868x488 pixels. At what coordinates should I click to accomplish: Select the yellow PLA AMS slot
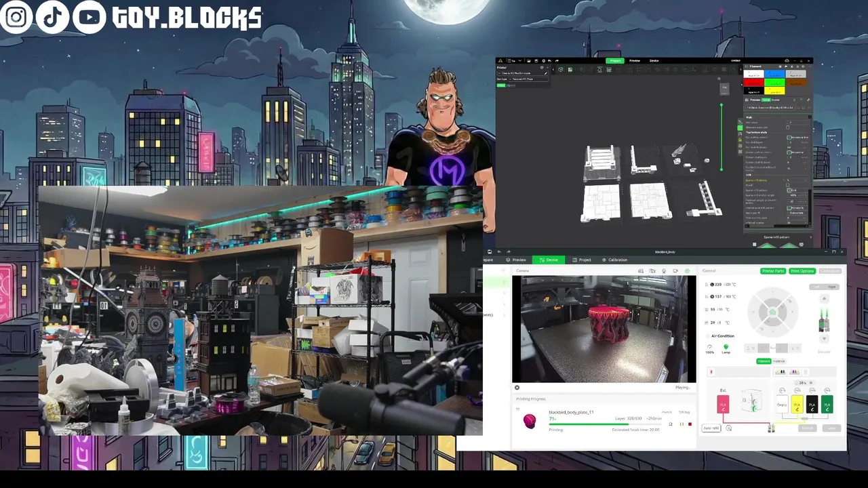(x=797, y=405)
